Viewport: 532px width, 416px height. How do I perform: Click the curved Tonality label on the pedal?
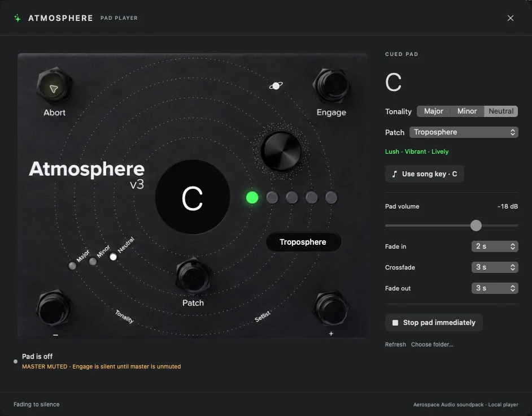tap(124, 317)
